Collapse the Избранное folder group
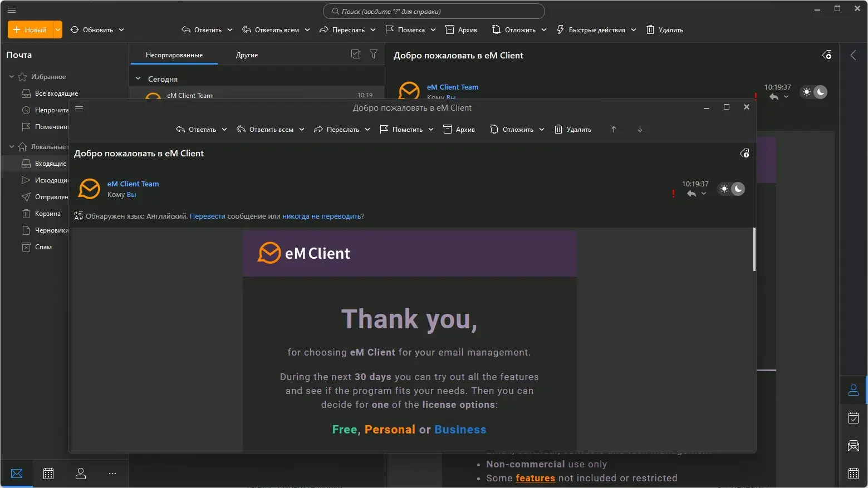Screen dimensions: 868x488 click(12, 77)
